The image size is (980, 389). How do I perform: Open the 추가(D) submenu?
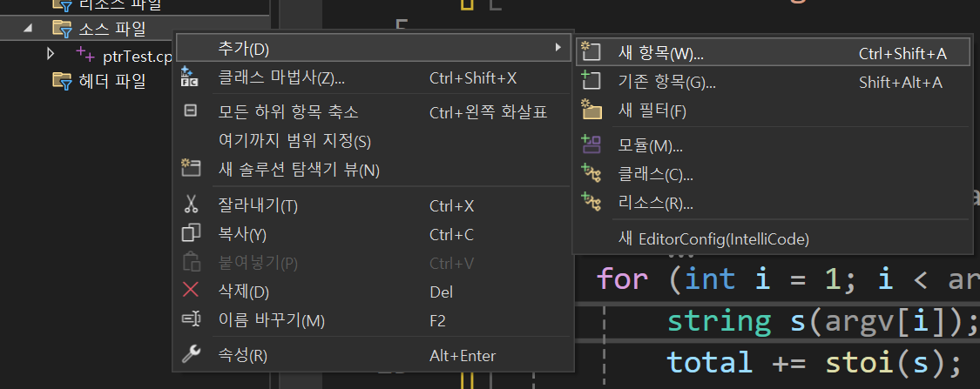pos(373,48)
